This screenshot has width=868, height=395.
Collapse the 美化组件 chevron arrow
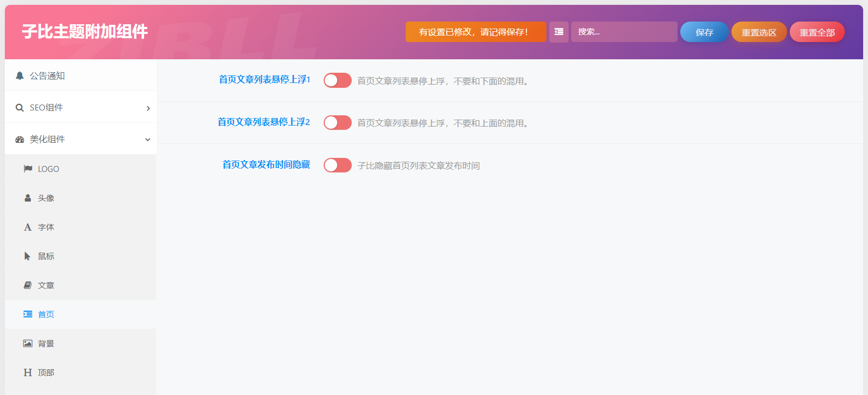pyautogui.click(x=148, y=140)
